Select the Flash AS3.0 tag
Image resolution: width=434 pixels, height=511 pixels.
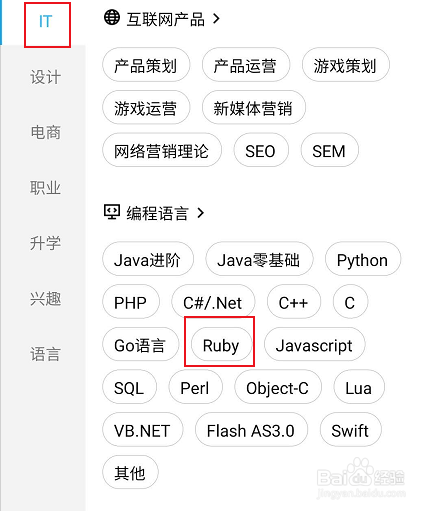point(251,430)
